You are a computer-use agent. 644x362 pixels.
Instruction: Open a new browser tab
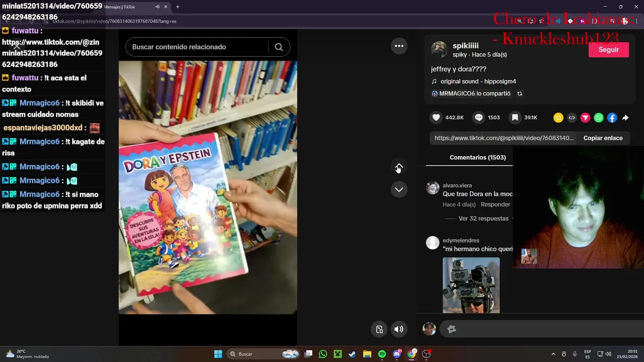(178, 7)
